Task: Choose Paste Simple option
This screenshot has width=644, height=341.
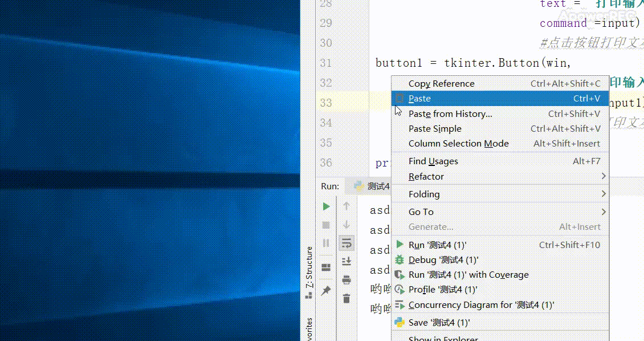Action: pyautogui.click(x=500, y=129)
